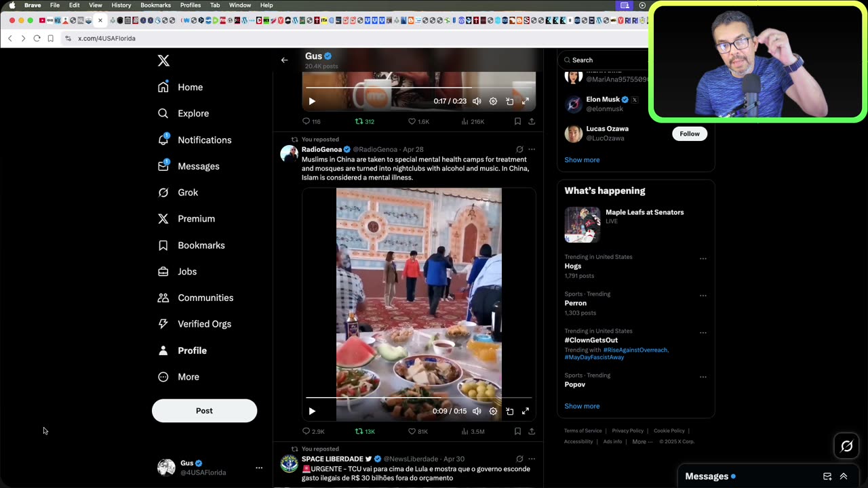868x488 pixels.
Task: Open the Bookmarks menu in the menu bar
Action: pyautogui.click(x=156, y=5)
